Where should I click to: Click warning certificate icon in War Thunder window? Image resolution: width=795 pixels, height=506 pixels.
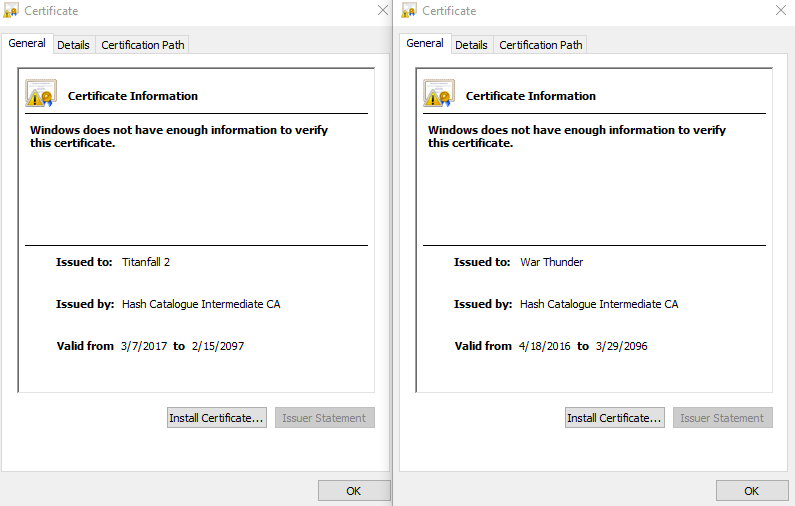click(x=439, y=93)
